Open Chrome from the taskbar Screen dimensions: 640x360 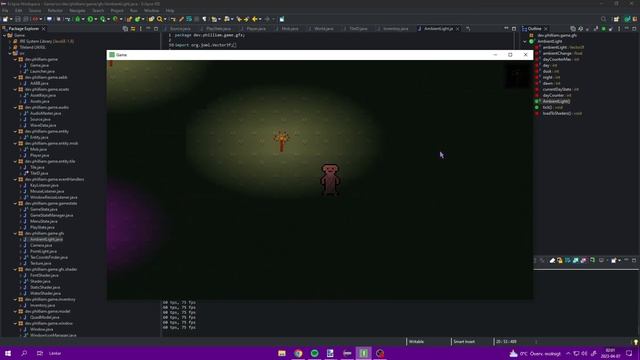click(298, 353)
